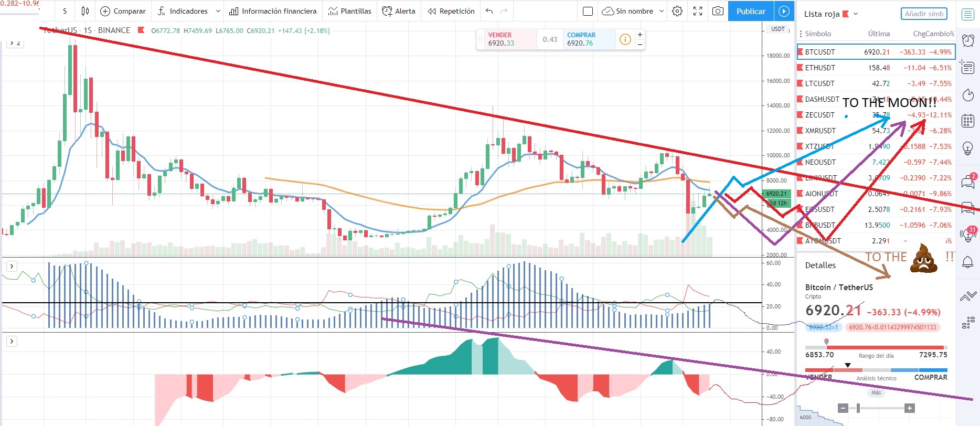Viewport: 980px width, 426px height.
Task: Open the chart layout selector square
Action: pyautogui.click(x=588, y=11)
